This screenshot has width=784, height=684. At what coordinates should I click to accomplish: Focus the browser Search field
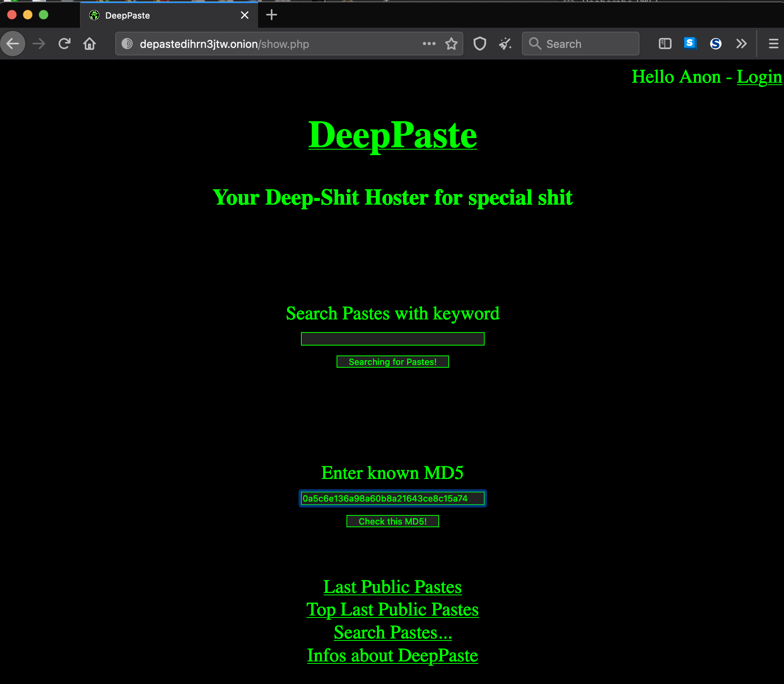click(580, 44)
